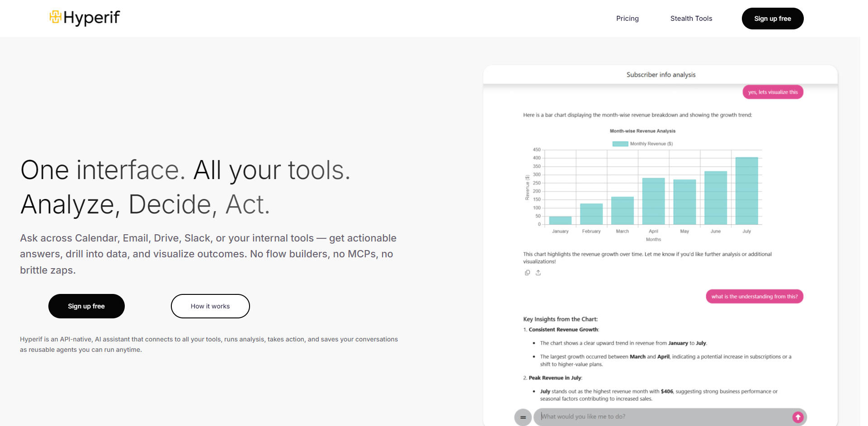Click the How it works button

coord(210,306)
